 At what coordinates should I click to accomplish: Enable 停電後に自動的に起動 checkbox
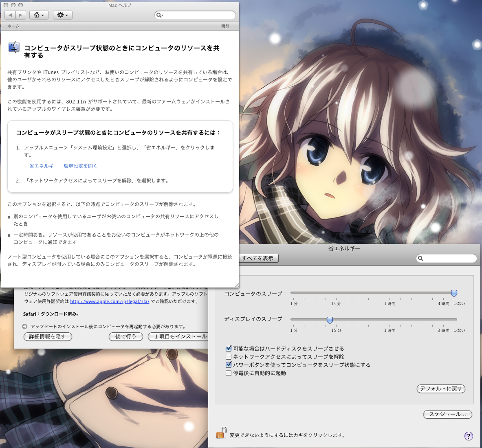(229, 373)
